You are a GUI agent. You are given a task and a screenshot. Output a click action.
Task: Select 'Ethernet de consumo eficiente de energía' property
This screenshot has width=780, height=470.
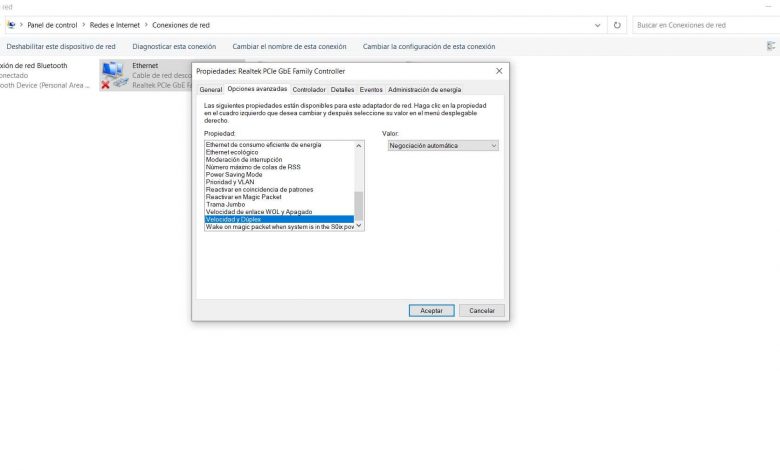pos(279,145)
